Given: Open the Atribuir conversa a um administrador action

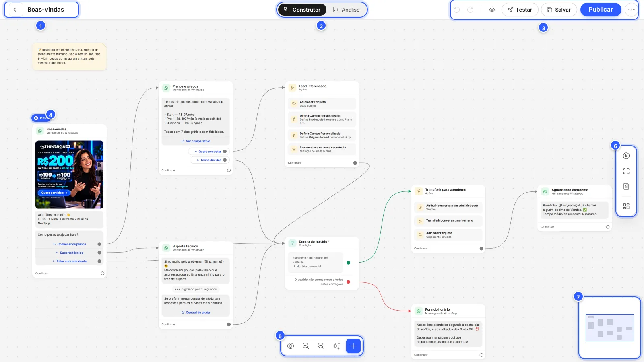Looking at the screenshot, I should click(x=448, y=207).
